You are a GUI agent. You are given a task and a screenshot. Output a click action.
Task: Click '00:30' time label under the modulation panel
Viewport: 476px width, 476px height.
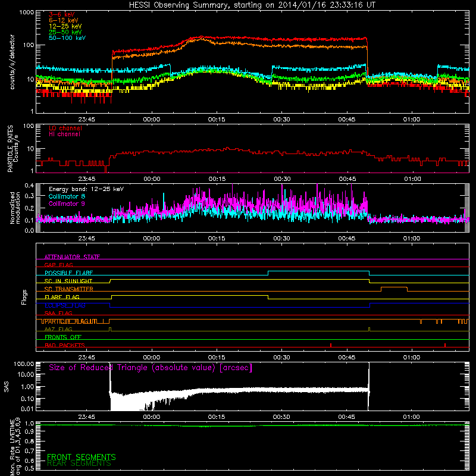(281, 239)
